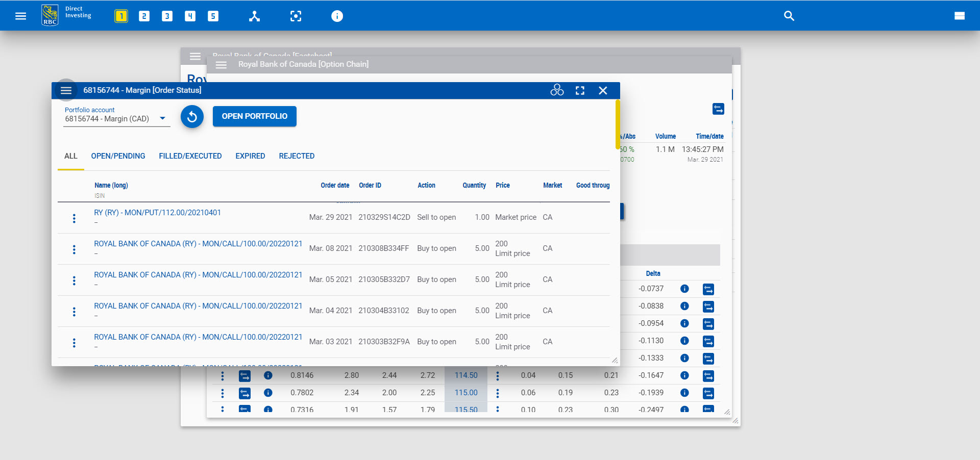Switch to workspace layout 5
980x460 pixels.
coord(213,16)
